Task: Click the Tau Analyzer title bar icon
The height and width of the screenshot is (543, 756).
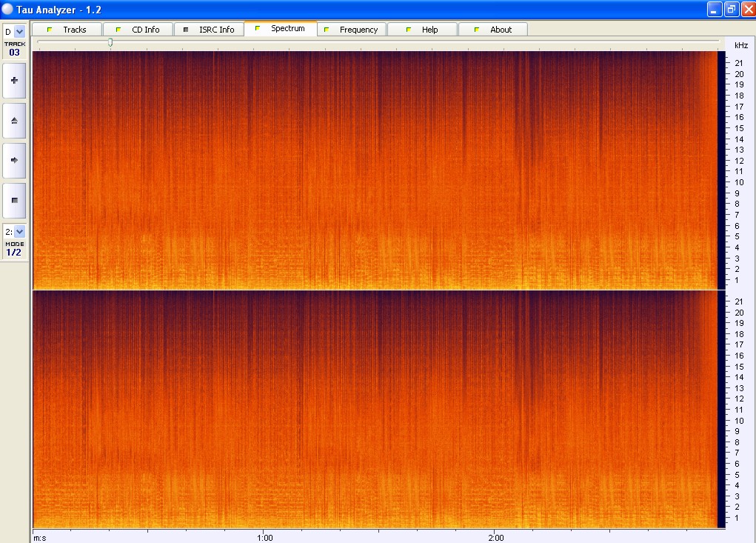Action: 8,9
